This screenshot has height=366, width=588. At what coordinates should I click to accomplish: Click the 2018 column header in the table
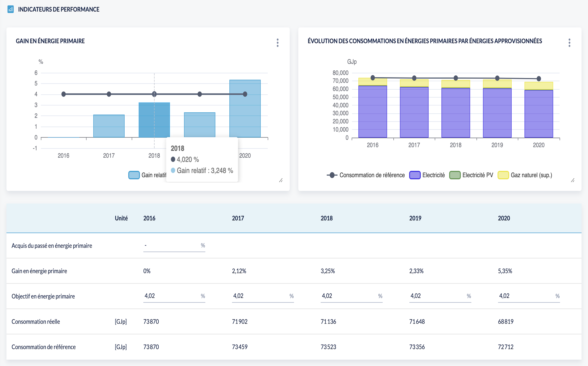[x=327, y=218]
